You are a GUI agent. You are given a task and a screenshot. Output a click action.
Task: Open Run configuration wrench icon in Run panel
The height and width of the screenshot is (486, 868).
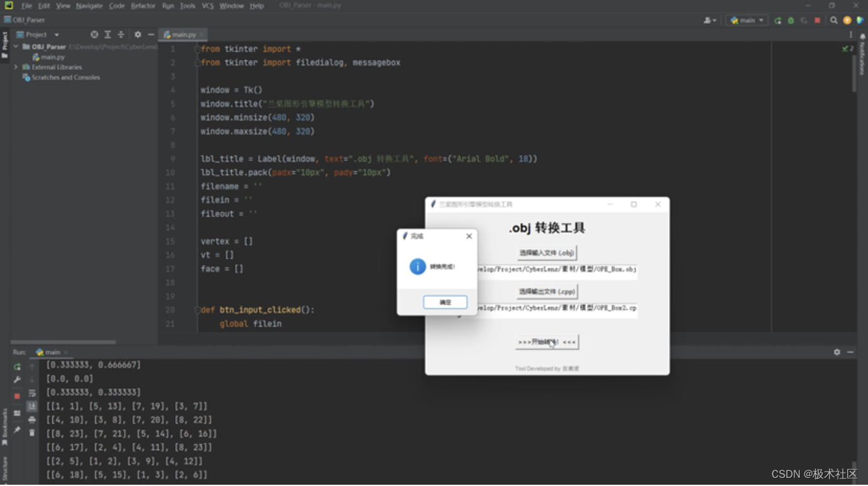click(17, 380)
